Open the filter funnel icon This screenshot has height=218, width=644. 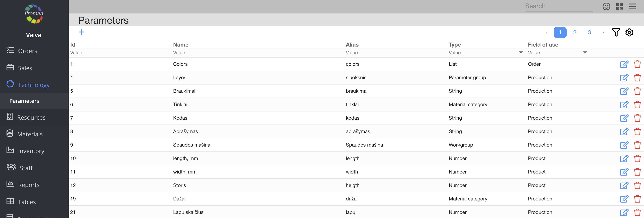tap(616, 32)
